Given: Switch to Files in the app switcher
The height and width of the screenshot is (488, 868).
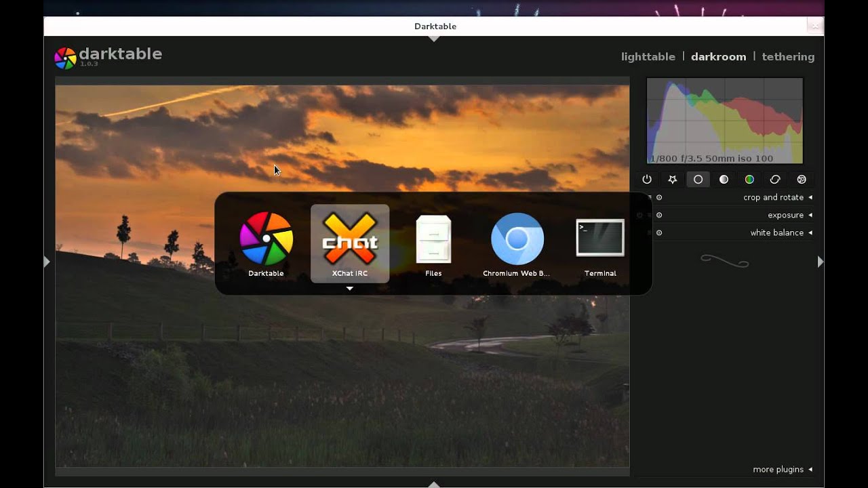Looking at the screenshot, I should pyautogui.click(x=433, y=244).
